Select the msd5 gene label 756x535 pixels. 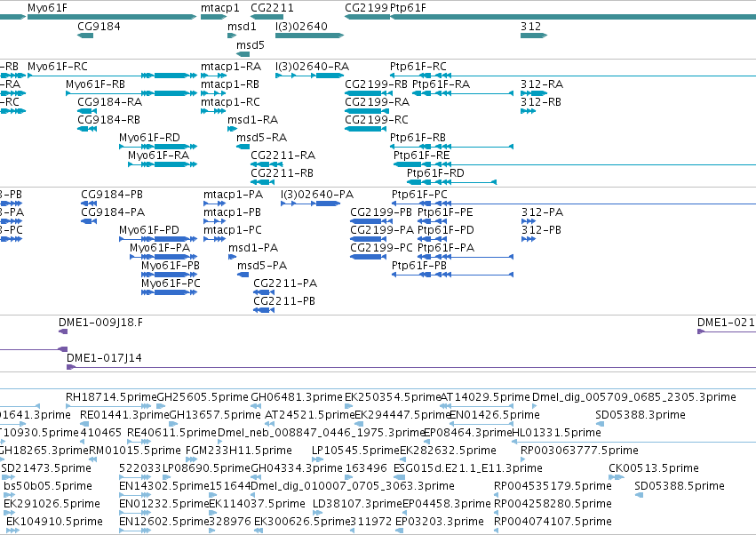pos(251,44)
